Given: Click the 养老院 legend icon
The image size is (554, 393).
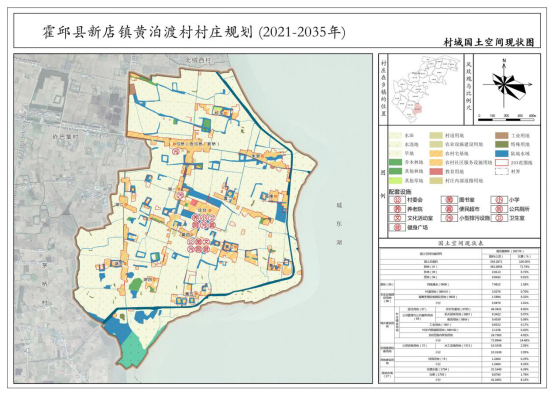Looking at the screenshot, I should point(397,209).
